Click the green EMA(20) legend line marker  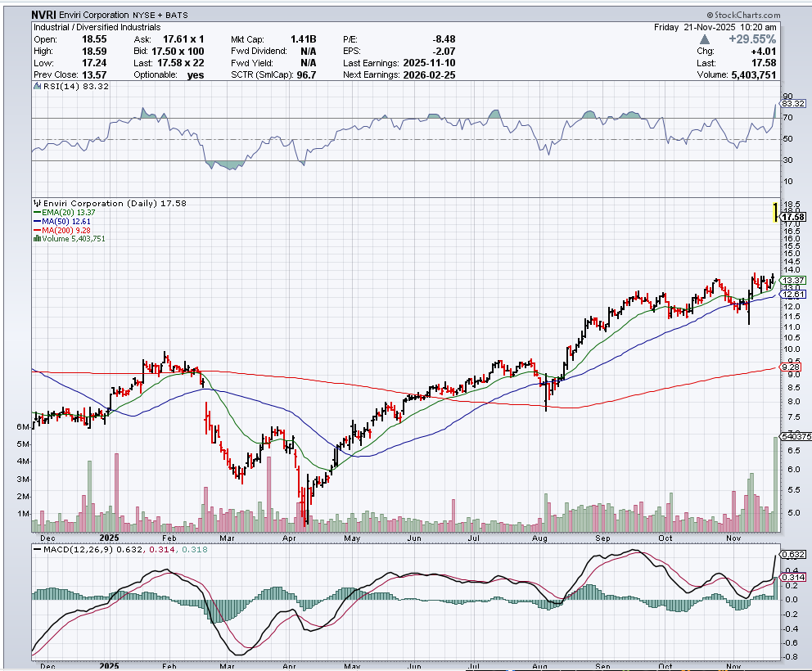point(37,212)
